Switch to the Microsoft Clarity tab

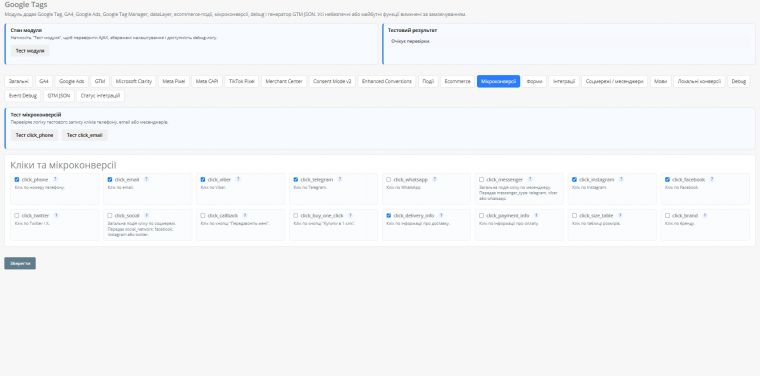point(134,81)
